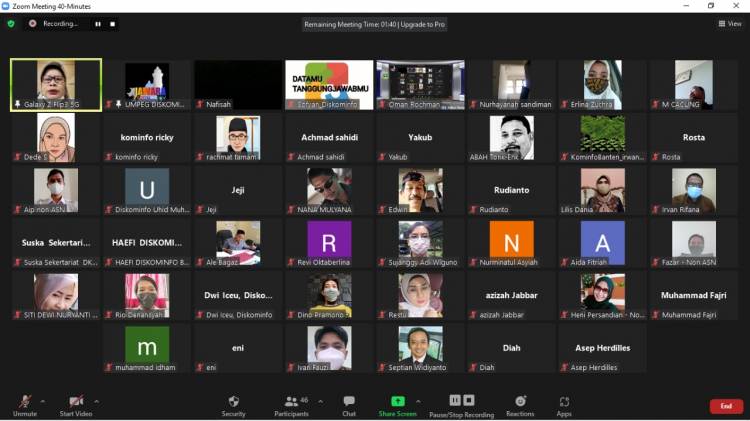
Task: Select the Aip non ASN video tile
Action: coord(56,190)
